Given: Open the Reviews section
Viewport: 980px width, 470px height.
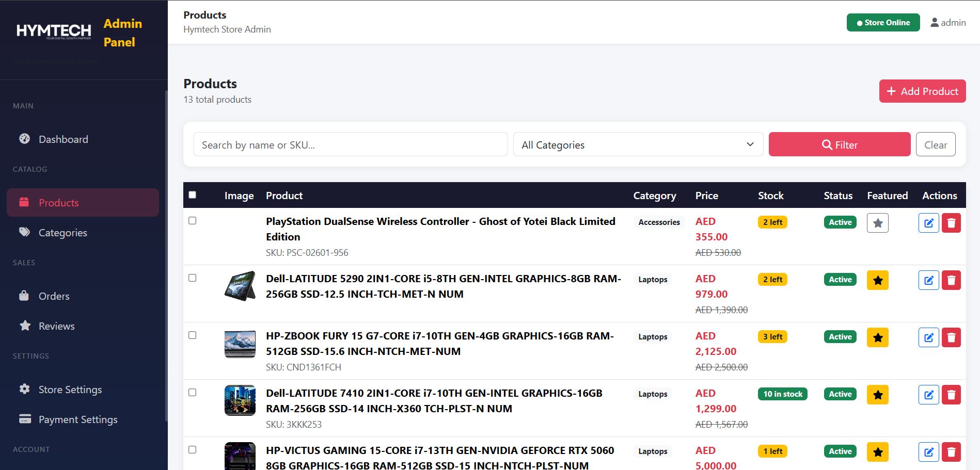Looking at the screenshot, I should click(83, 326).
